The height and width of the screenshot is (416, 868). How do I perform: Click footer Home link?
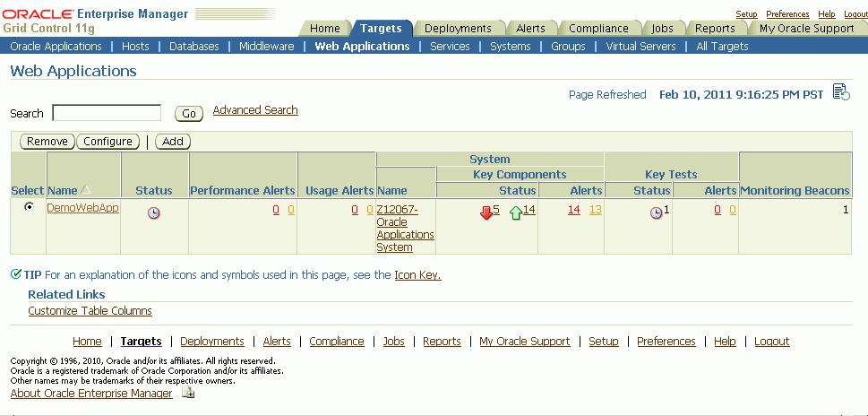tap(88, 342)
